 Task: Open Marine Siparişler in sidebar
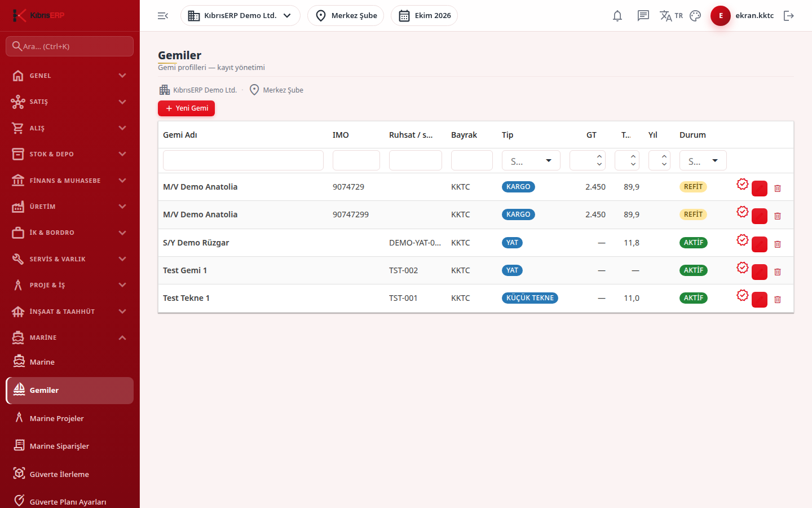(x=70, y=446)
